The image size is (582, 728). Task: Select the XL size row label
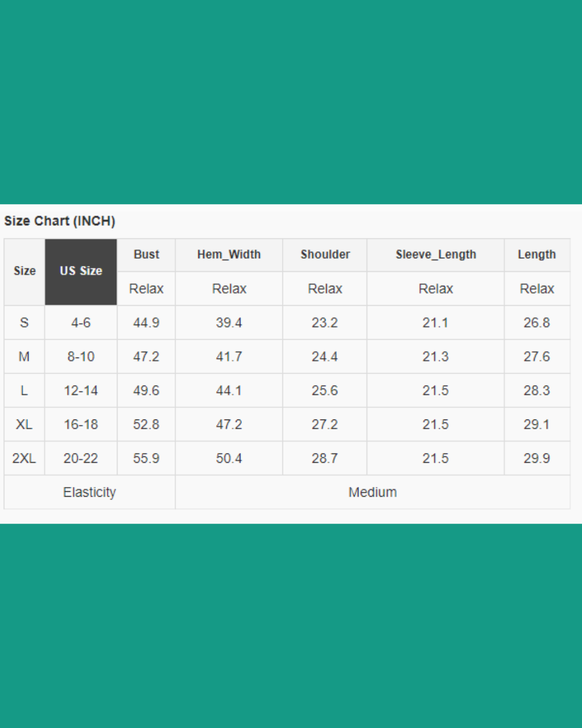(x=24, y=424)
